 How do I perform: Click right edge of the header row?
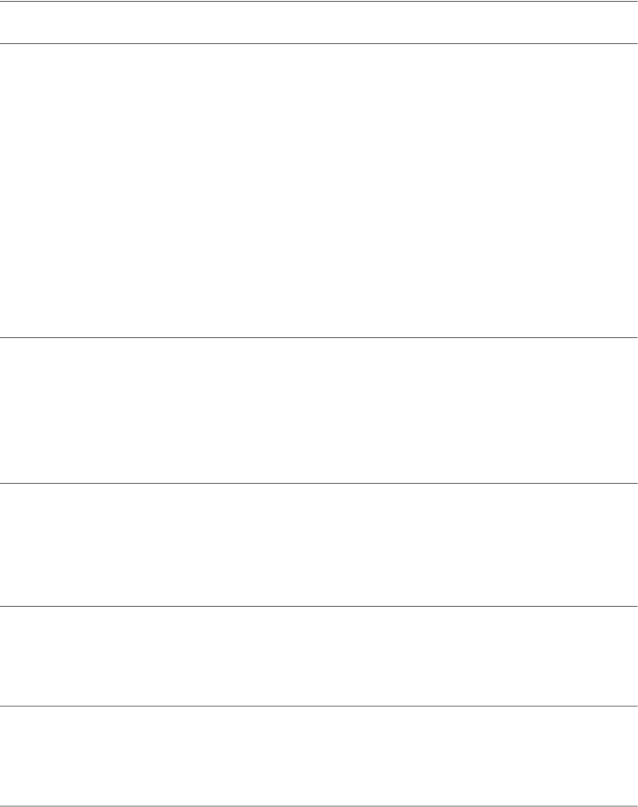tap(629, 22)
